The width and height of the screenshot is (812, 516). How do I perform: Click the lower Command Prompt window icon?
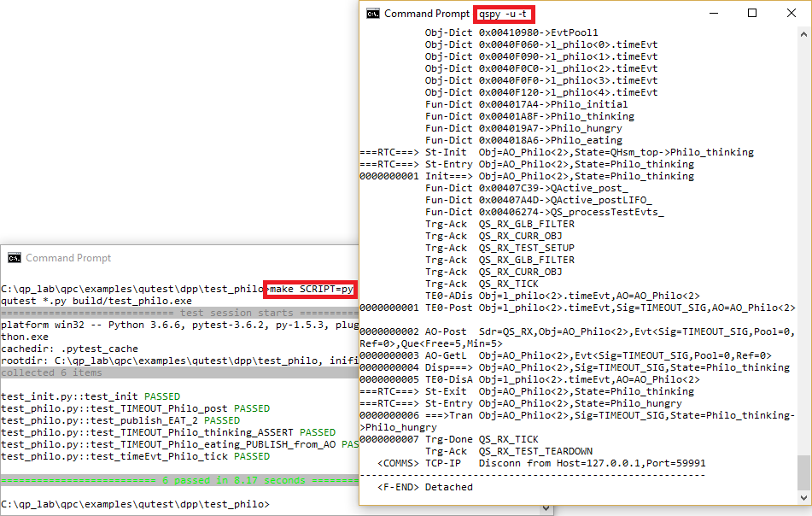point(15,258)
